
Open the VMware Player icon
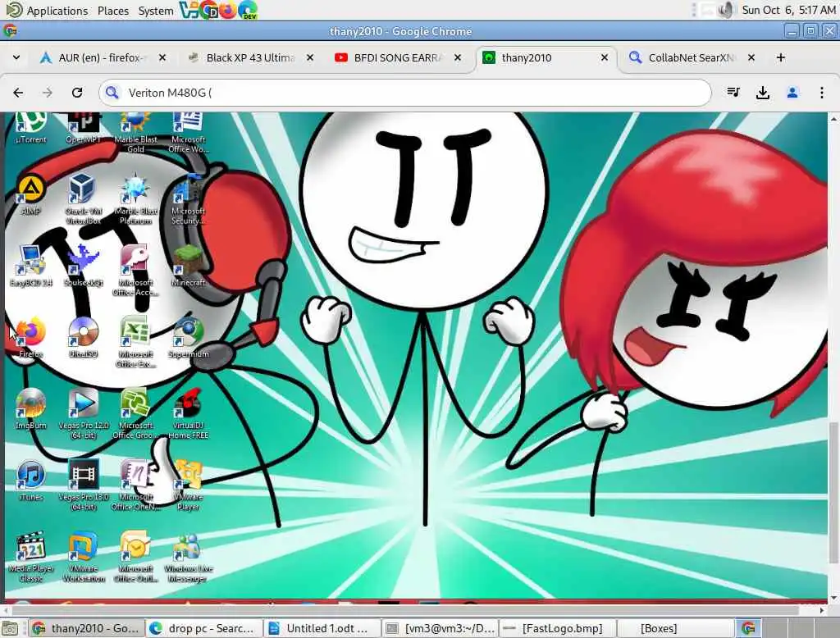[x=188, y=485]
